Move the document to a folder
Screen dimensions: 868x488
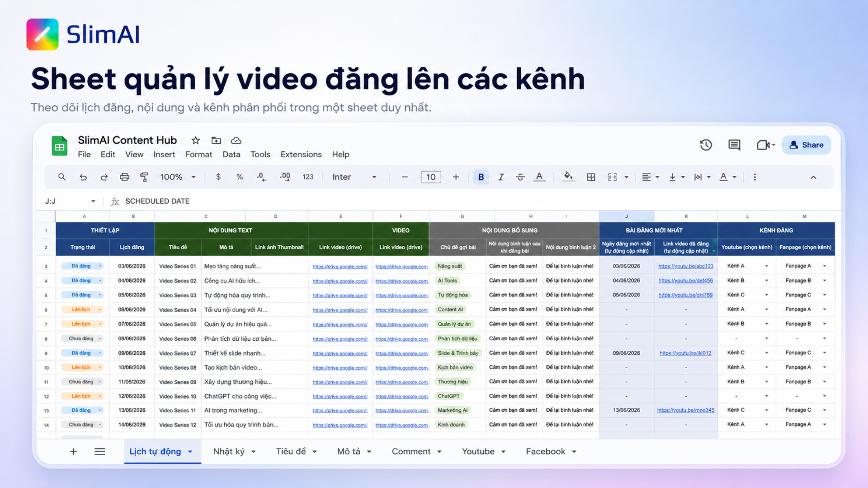tap(216, 141)
